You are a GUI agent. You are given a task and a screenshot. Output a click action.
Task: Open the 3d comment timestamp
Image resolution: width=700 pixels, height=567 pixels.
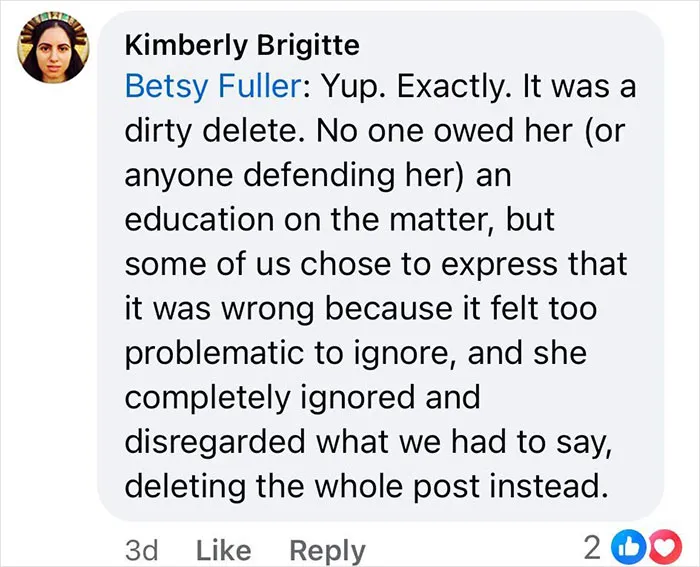click(141, 550)
